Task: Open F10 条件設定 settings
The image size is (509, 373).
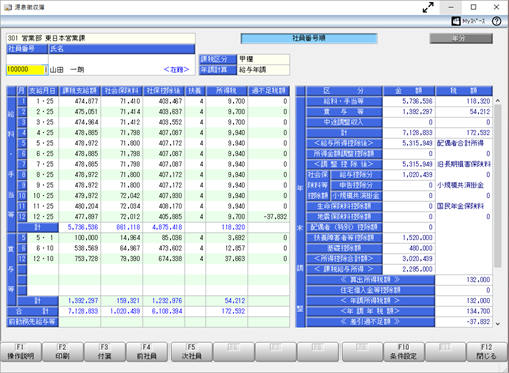Action: [403, 352]
